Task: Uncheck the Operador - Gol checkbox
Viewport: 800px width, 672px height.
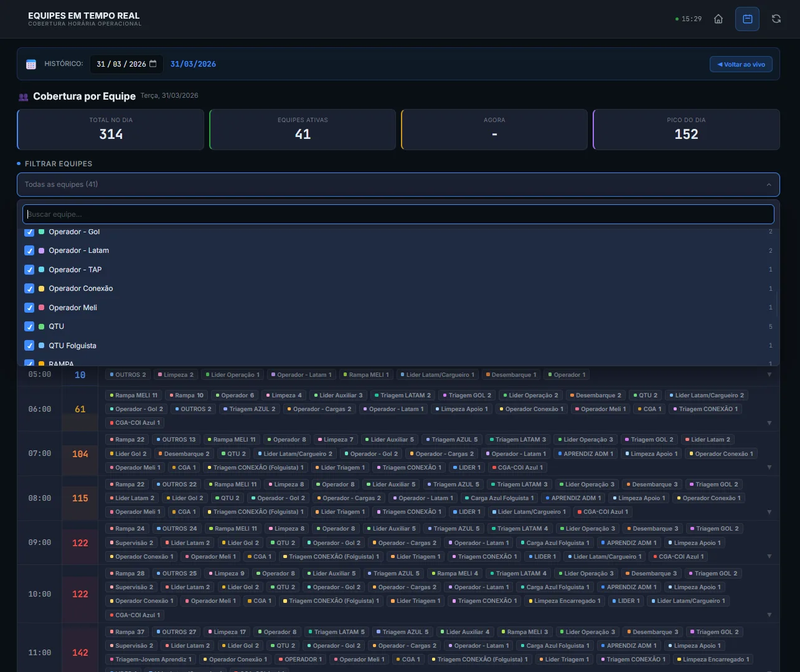Action: tap(29, 232)
